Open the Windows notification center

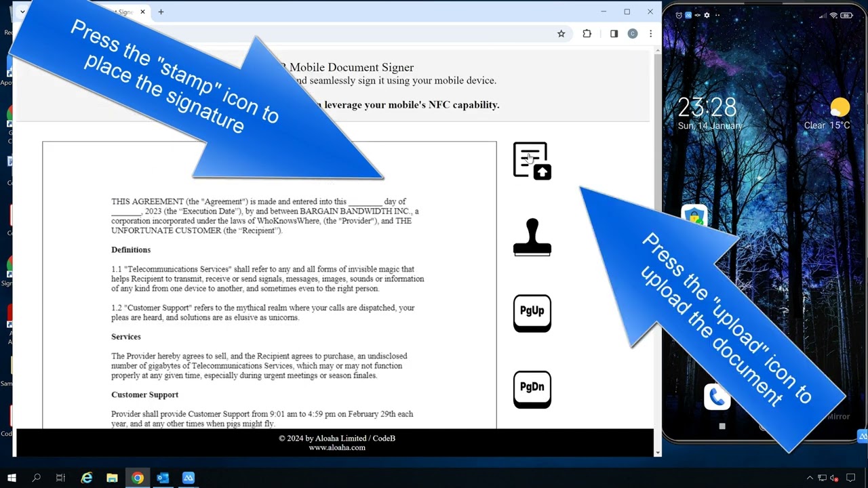coord(851,478)
